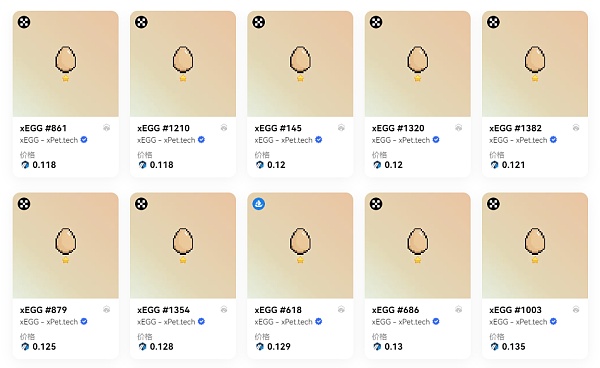The image size is (600, 368).
Task: Click the rarity icon next to xEGG #1210
Action: pos(224,128)
